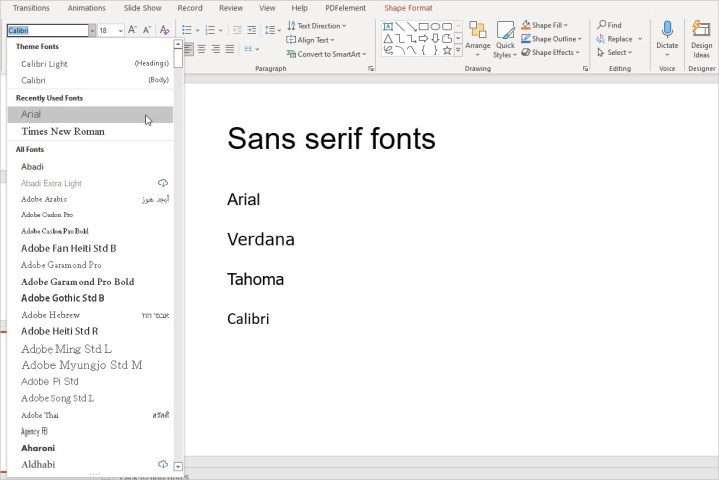Click the Clear All Formatting icon
Image resolution: width=719 pixels, height=480 pixels.
(164, 31)
